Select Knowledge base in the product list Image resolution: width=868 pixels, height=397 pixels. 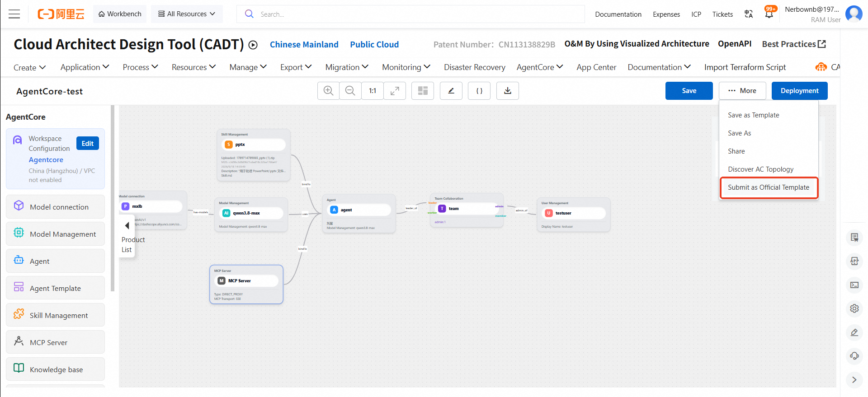[x=56, y=369]
